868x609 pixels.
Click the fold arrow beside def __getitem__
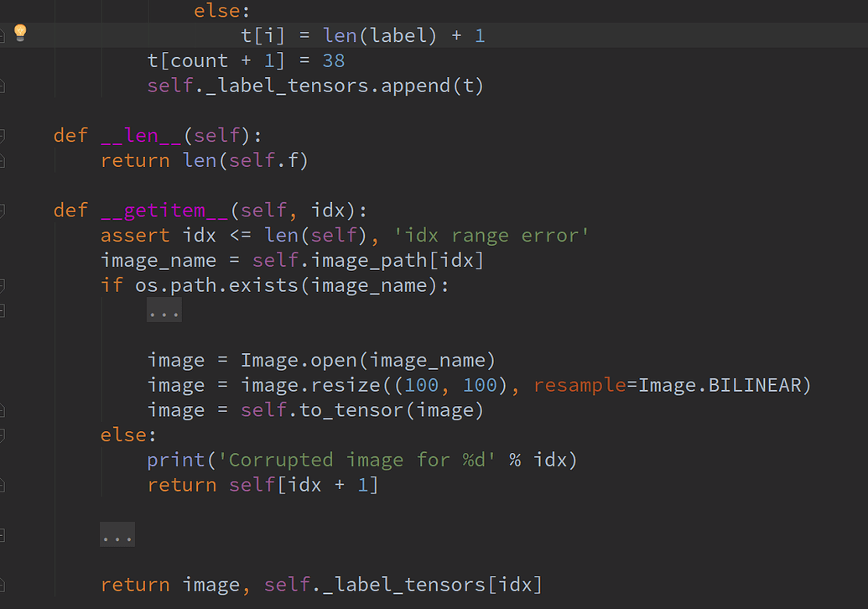5,210
